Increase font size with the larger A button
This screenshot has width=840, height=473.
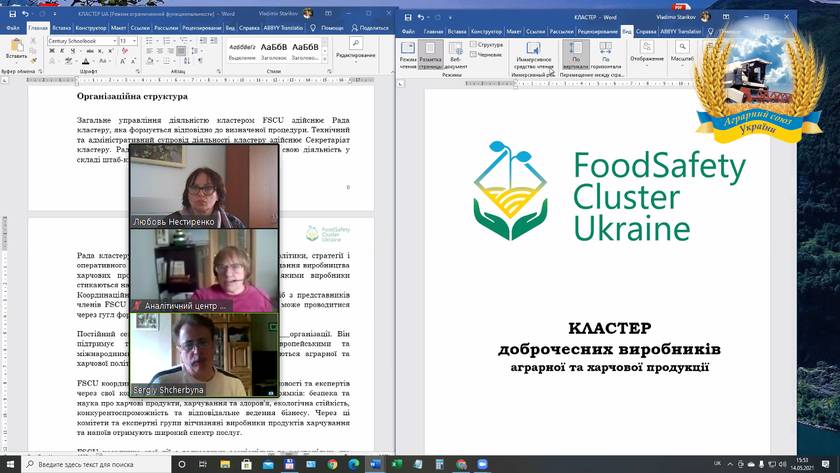[122, 62]
